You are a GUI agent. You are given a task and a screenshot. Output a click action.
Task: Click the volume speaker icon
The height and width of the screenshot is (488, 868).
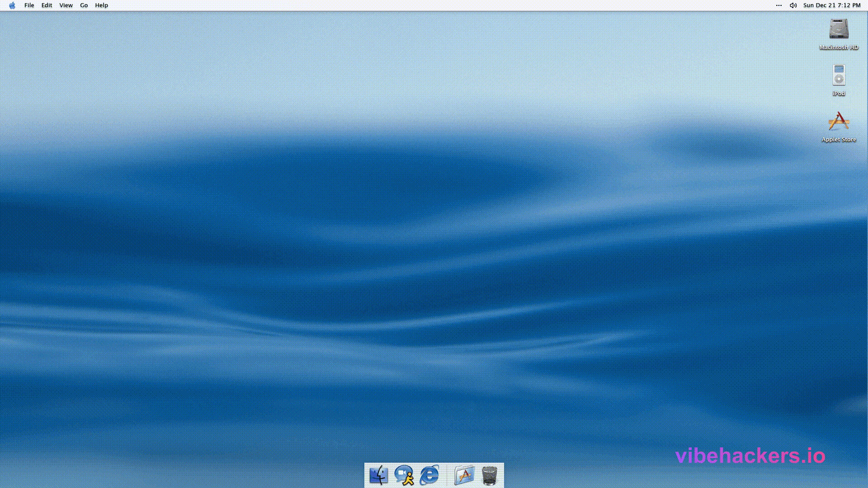tap(793, 5)
